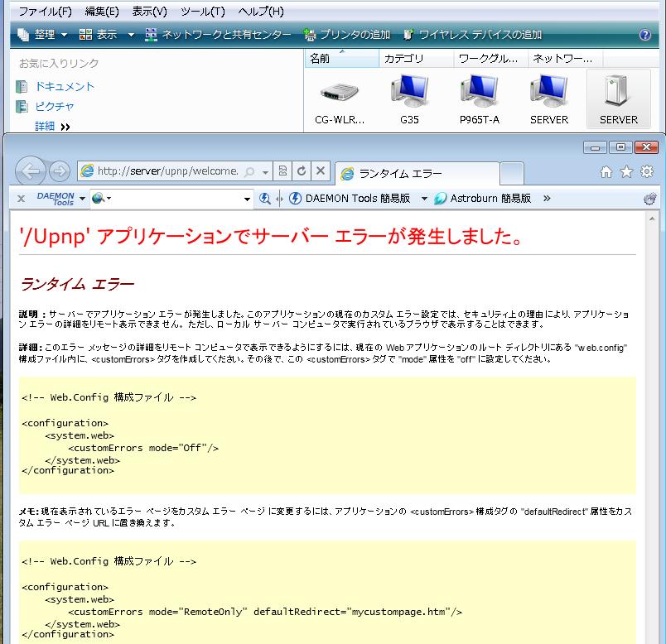
Task: Expand the address bar autocomplete dropdown arrow
Action: click(x=265, y=172)
